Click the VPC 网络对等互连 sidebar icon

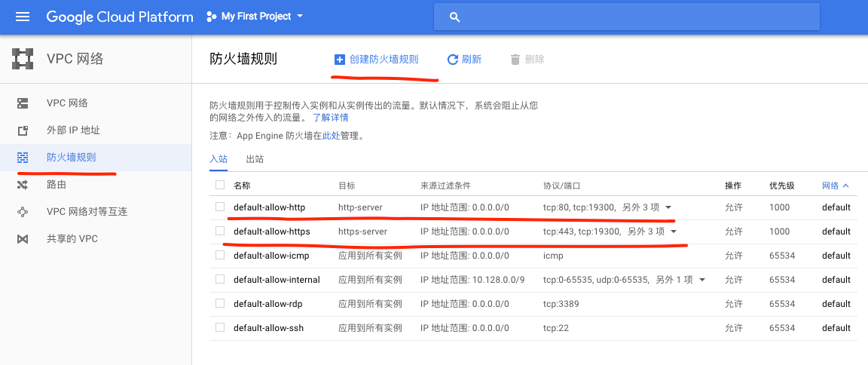(x=22, y=212)
